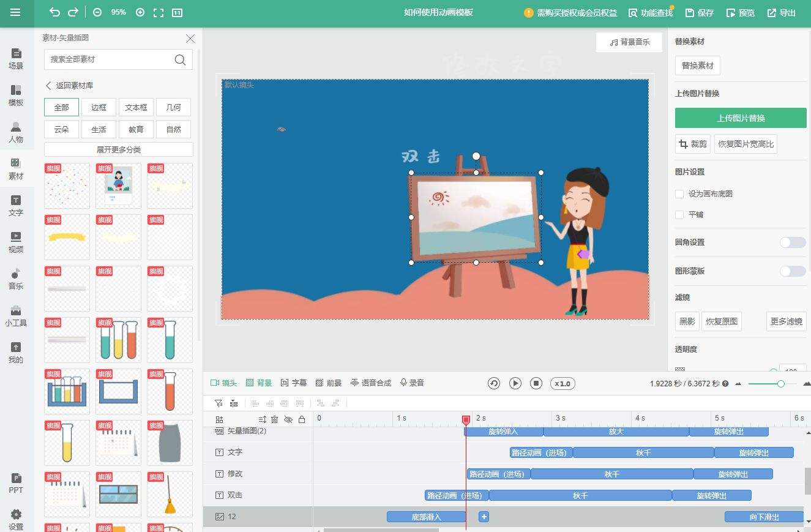
Task: Click 恢复原图 restore button
Action: click(x=721, y=321)
